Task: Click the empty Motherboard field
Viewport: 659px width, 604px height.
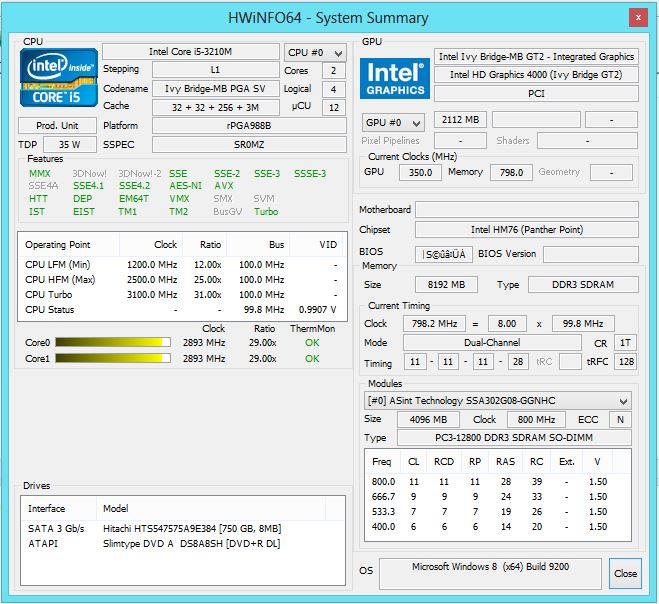Action: 527,209
